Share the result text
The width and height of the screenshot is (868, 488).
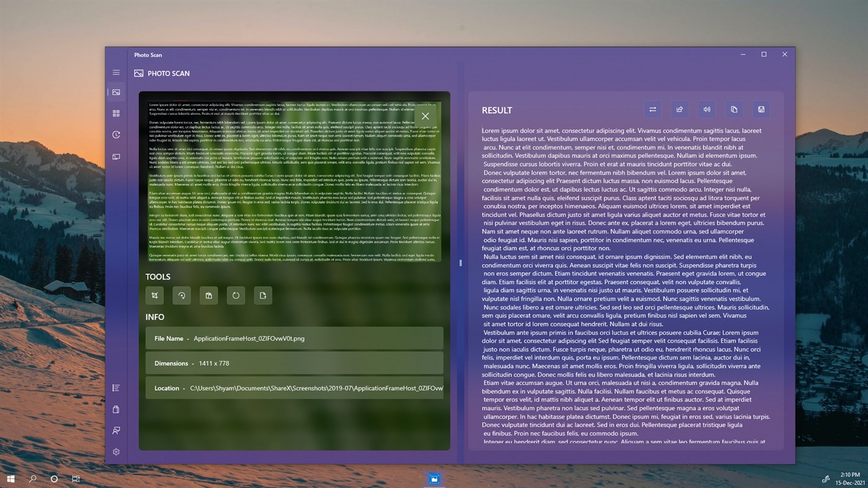pyautogui.click(x=679, y=110)
